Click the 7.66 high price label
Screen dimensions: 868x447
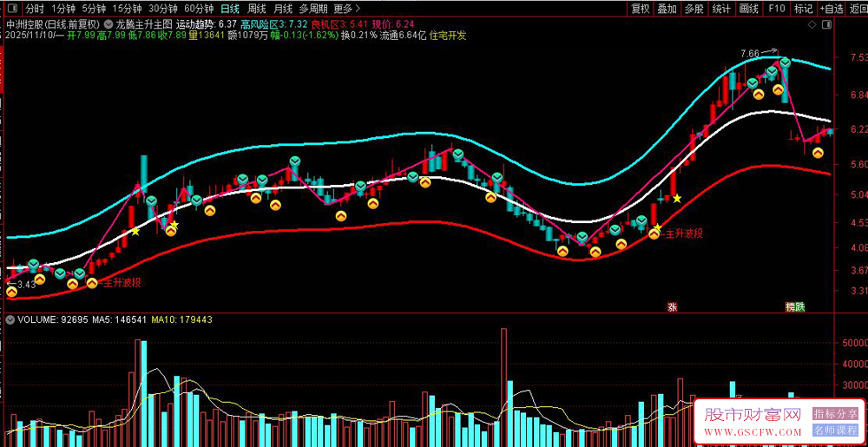click(750, 54)
